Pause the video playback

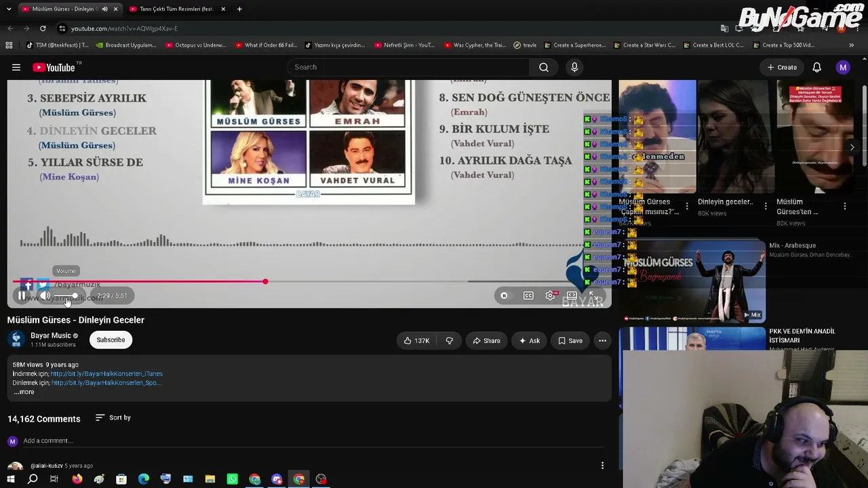(x=22, y=296)
